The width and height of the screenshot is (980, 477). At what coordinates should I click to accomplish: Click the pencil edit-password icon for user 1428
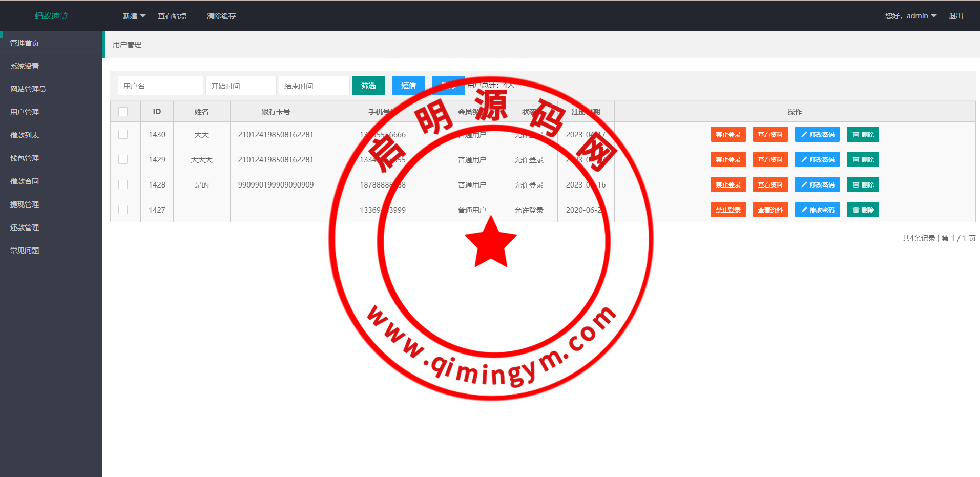[x=804, y=185]
